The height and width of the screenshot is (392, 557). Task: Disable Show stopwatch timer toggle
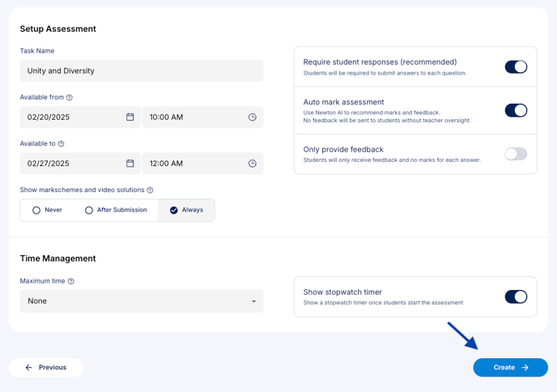click(x=516, y=296)
